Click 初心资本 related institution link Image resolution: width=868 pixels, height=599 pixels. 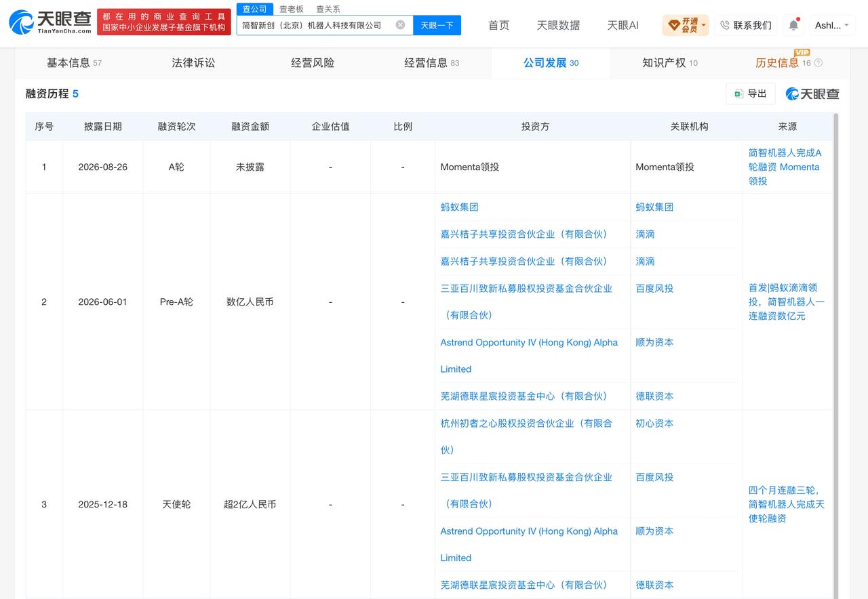pyautogui.click(x=654, y=424)
